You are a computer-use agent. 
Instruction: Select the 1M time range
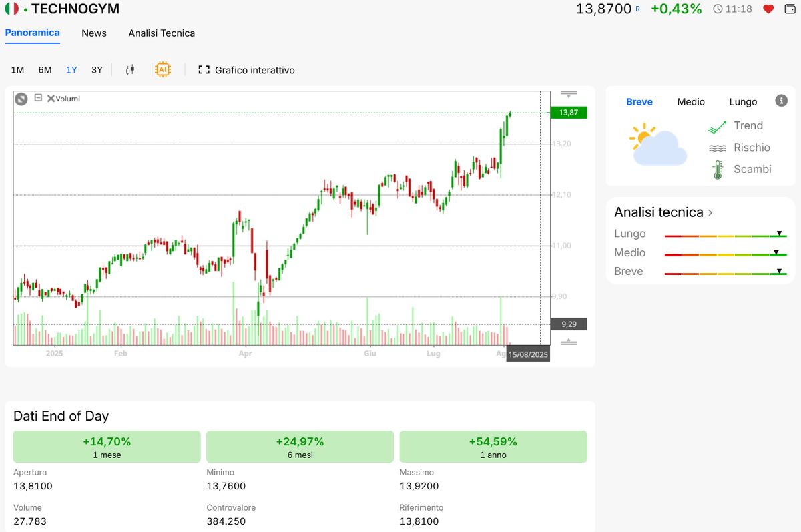17,70
